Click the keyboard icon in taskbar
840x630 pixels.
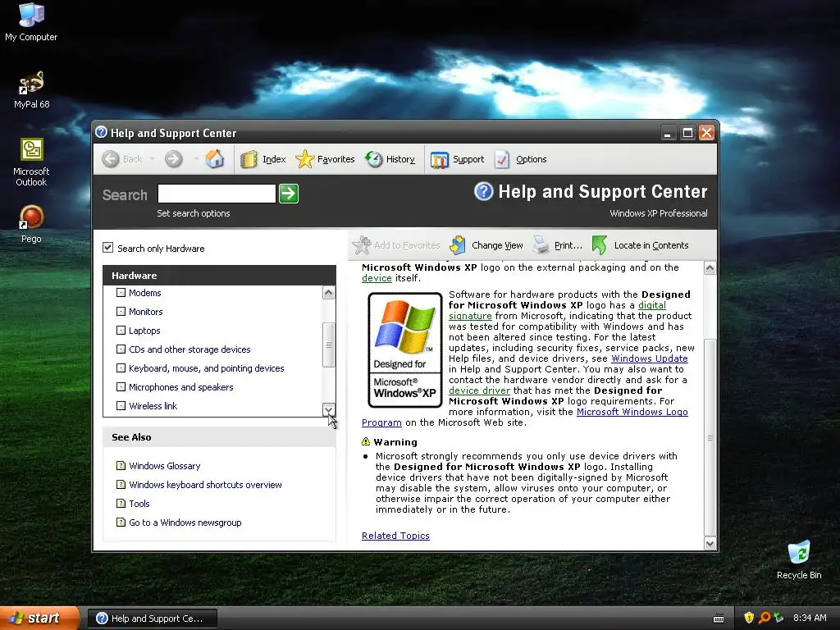click(x=719, y=619)
